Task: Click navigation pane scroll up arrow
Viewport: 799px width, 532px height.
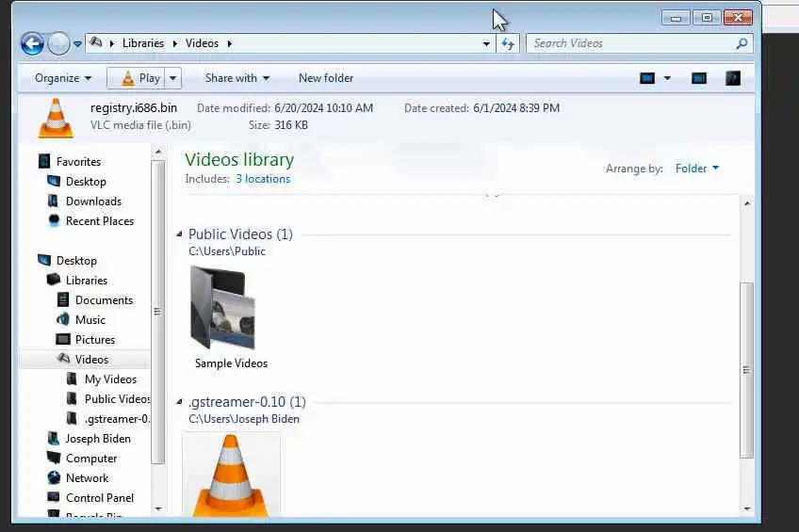Action: point(158,153)
